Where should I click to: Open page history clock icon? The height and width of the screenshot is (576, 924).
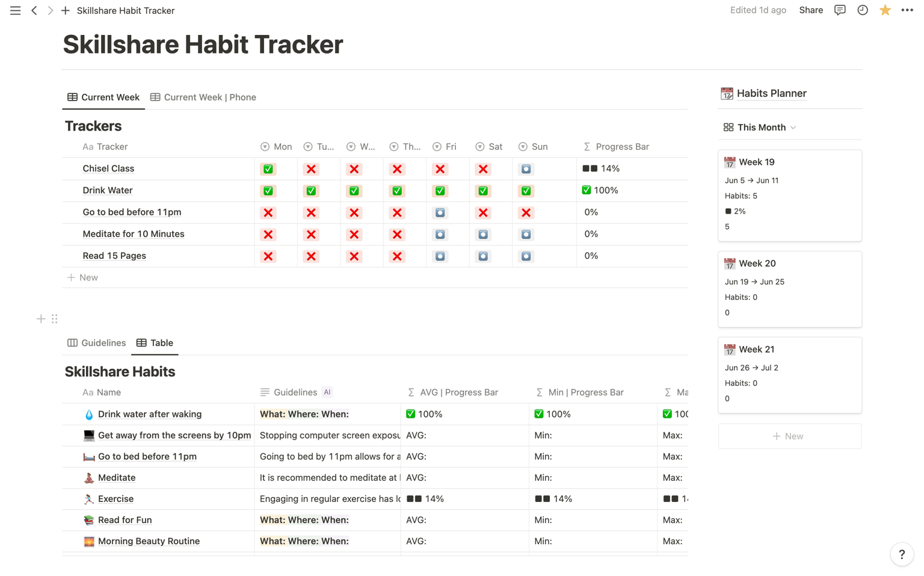(863, 10)
